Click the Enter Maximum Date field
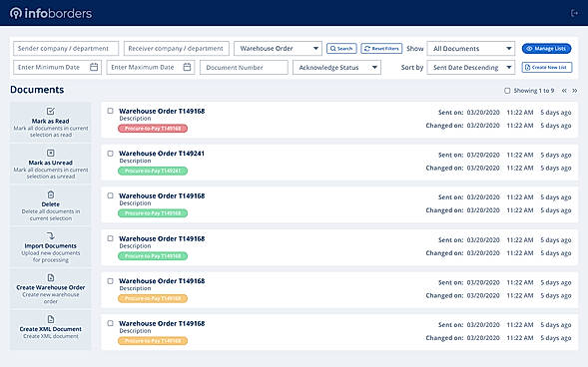Viewport: 588px width, 367px height. pos(151,68)
